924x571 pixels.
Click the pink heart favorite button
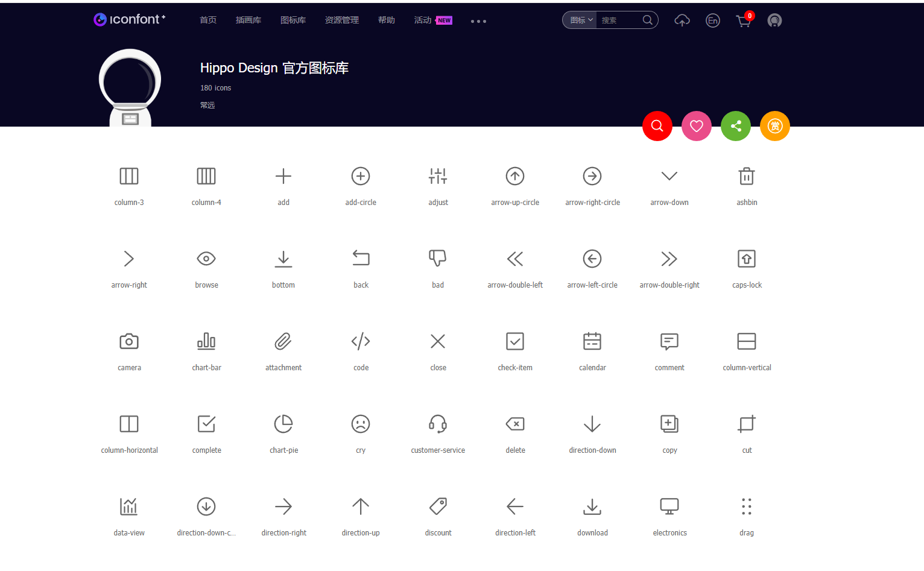tap(697, 126)
